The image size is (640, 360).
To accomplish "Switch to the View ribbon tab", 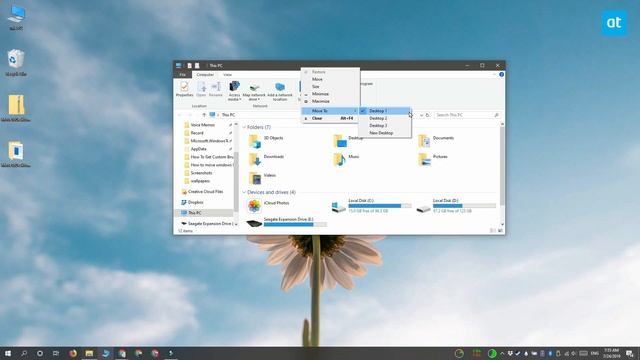I will (227, 75).
